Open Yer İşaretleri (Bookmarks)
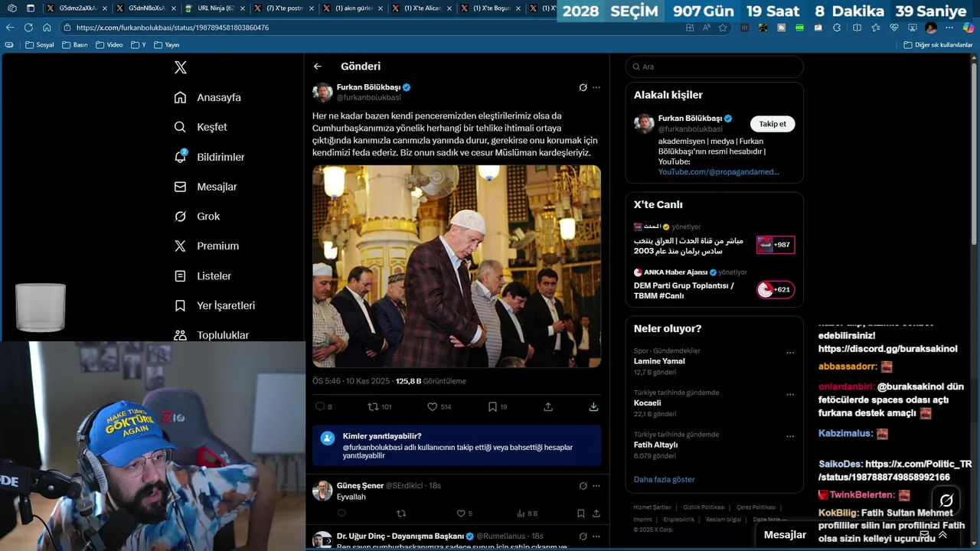Image resolution: width=980 pixels, height=551 pixels. [214, 305]
